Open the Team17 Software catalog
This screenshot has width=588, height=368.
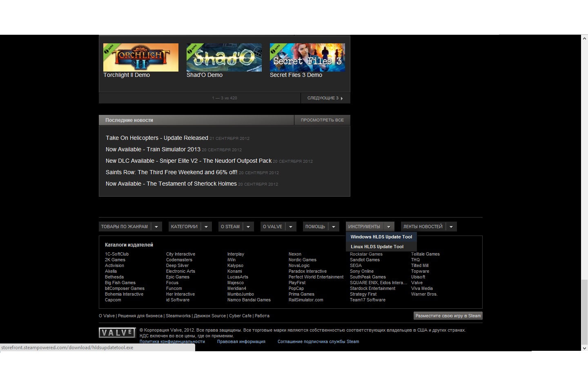367,300
